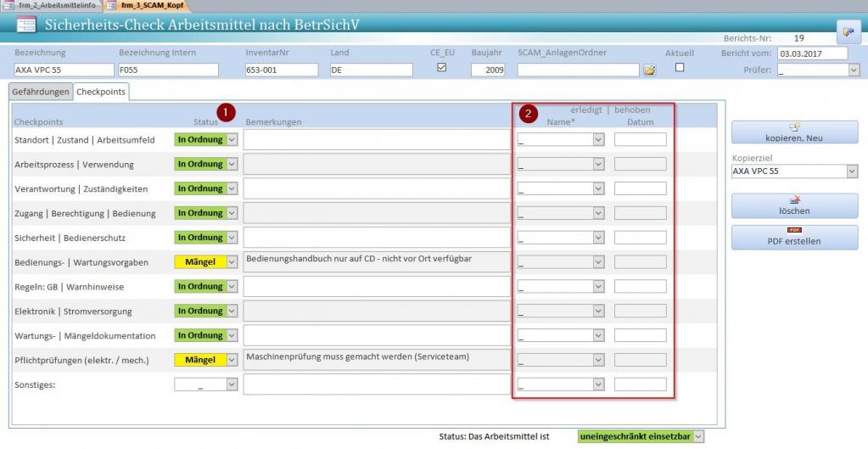Click the Bedienungshandbuch nur auf CD remark field
Viewport: 868px width, 449px height.
click(x=377, y=262)
